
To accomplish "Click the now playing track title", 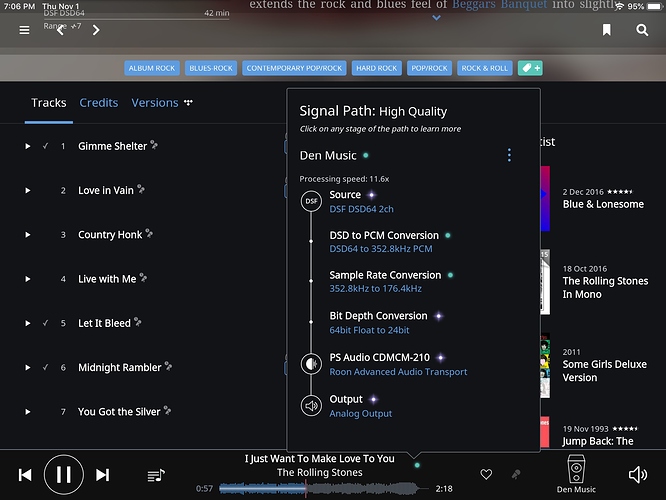I will [x=319, y=459].
